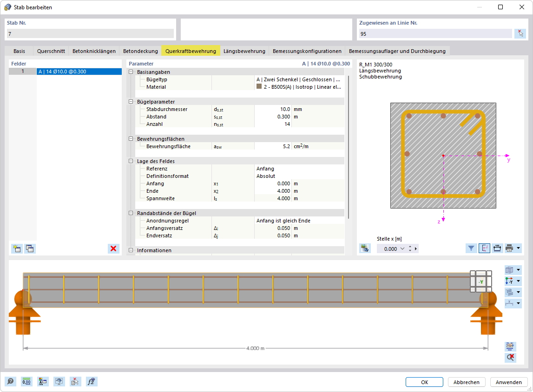
Task: Click the pick line icon beside Linie Nr. field
Action: click(520, 33)
